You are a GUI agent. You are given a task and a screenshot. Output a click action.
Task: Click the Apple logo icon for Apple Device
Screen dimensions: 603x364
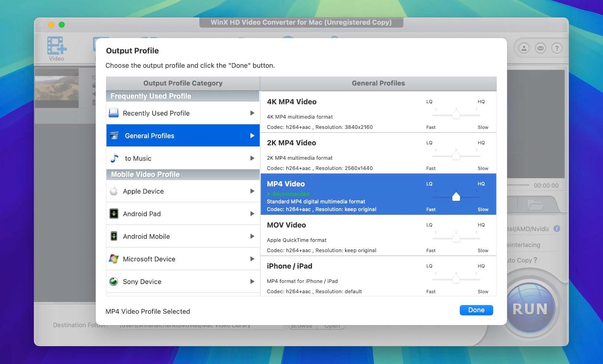(113, 191)
